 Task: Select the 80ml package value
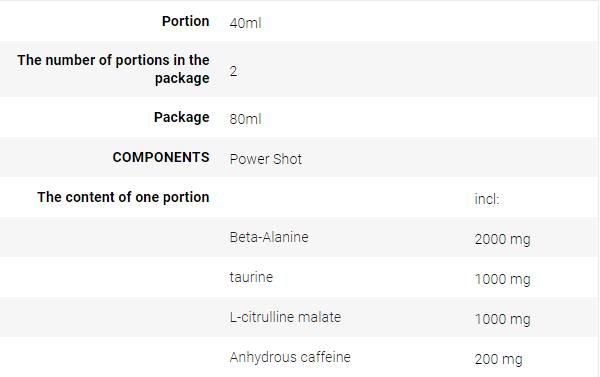click(245, 119)
